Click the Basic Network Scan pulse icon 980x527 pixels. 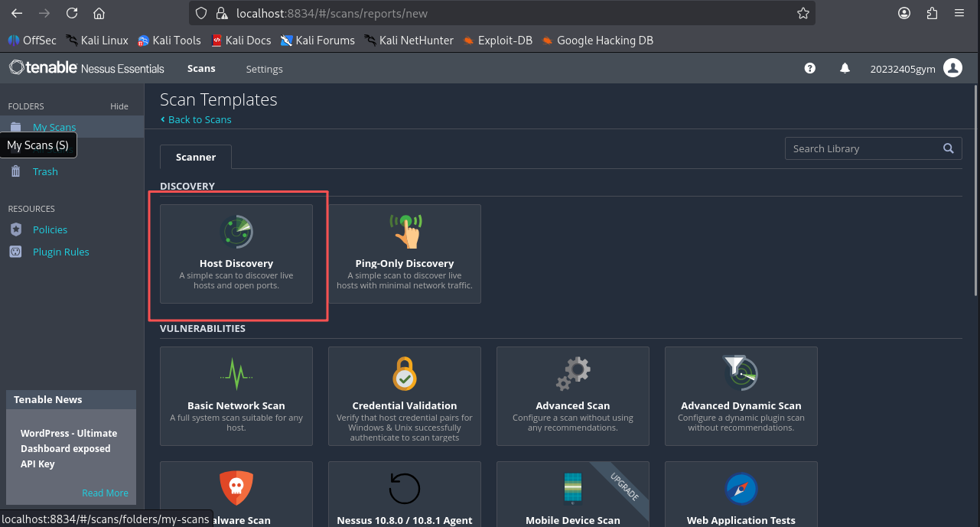(x=236, y=373)
